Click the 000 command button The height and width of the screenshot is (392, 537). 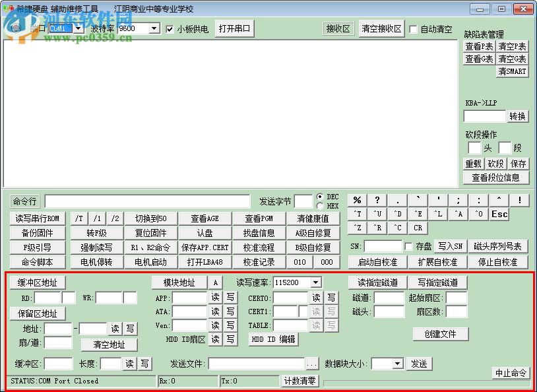point(328,262)
